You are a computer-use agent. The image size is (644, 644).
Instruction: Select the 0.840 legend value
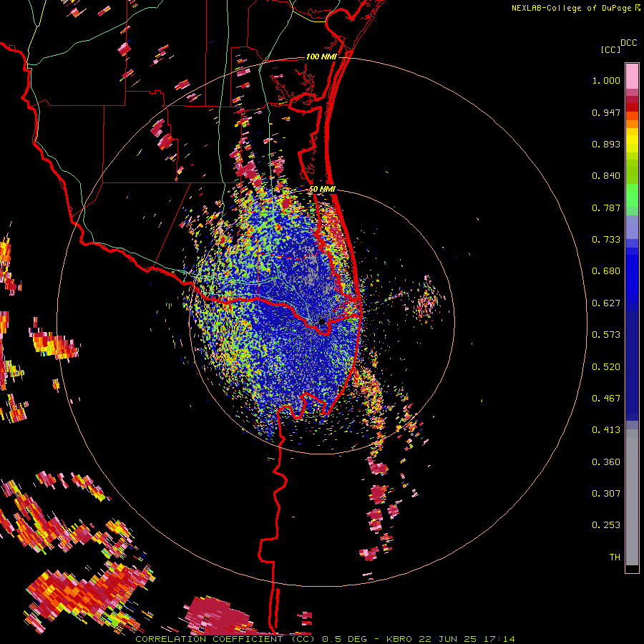coord(606,176)
